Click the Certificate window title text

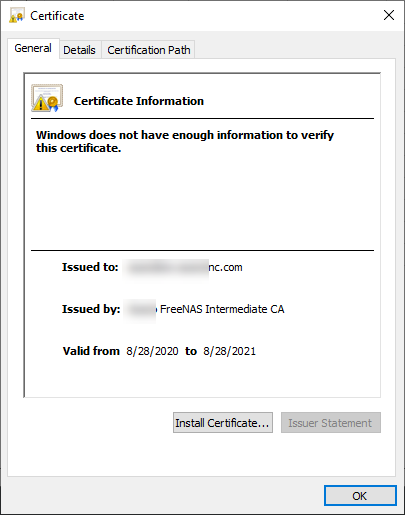tap(57, 16)
